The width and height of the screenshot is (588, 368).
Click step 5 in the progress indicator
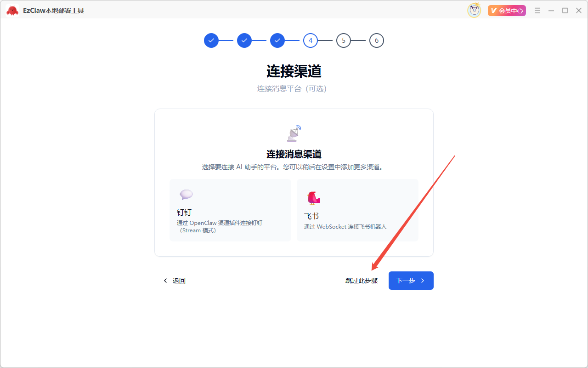pos(343,40)
